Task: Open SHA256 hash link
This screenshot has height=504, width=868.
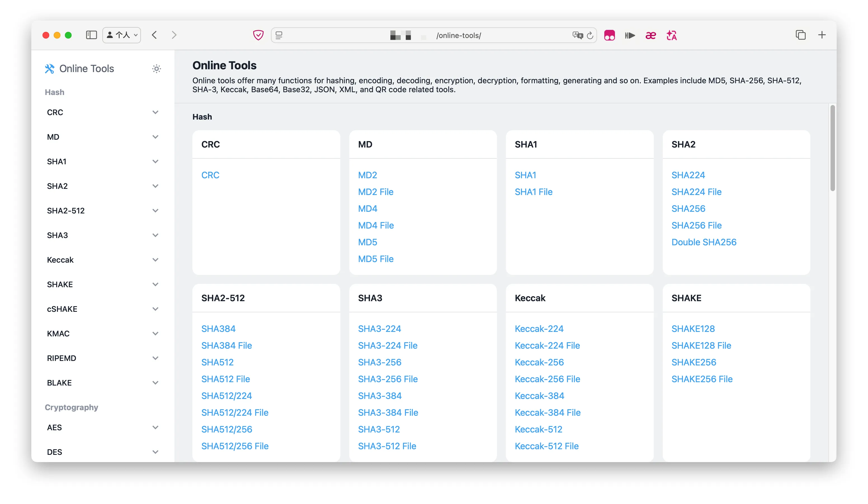Action: pyautogui.click(x=688, y=209)
